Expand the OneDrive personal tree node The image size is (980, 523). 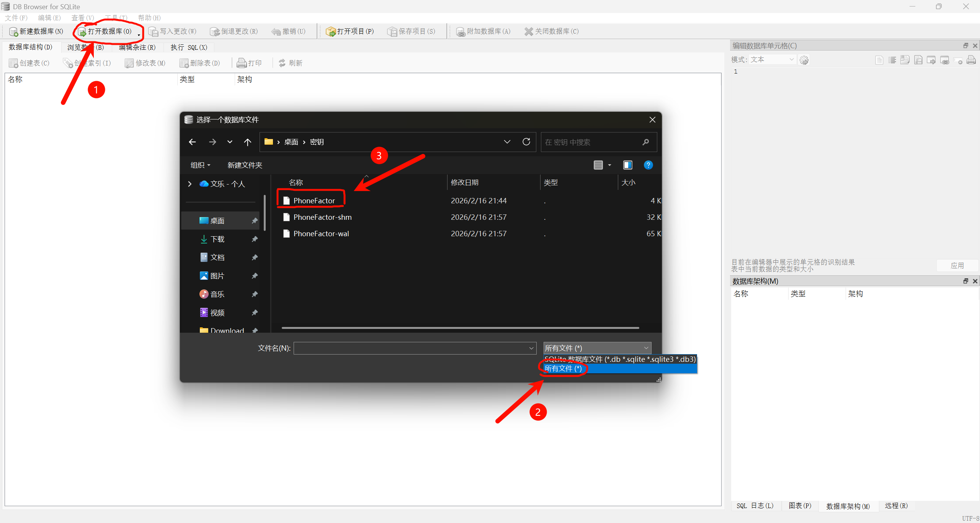pos(190,184)
